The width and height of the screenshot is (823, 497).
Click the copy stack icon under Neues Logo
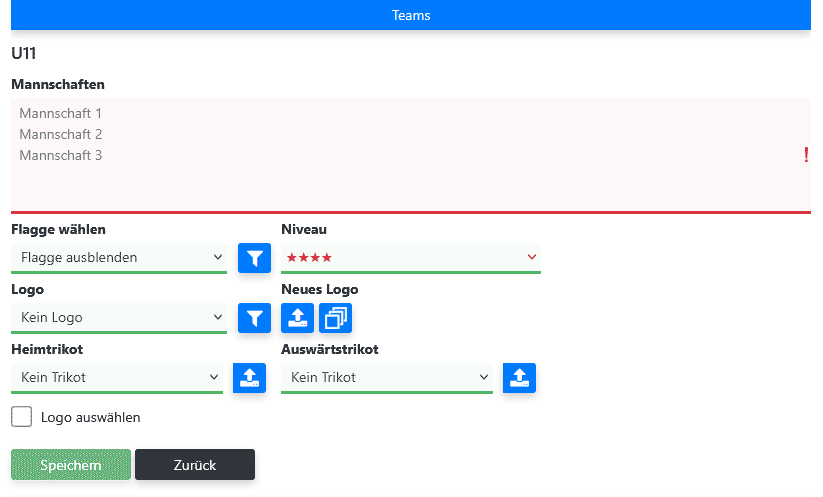[x=335, y=318]
